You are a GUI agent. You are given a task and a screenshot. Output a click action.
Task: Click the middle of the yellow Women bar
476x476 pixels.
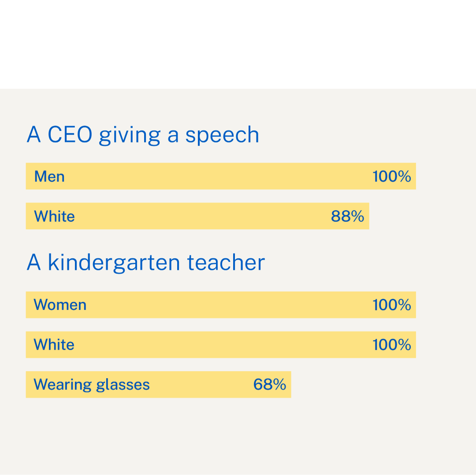(220, 305)
